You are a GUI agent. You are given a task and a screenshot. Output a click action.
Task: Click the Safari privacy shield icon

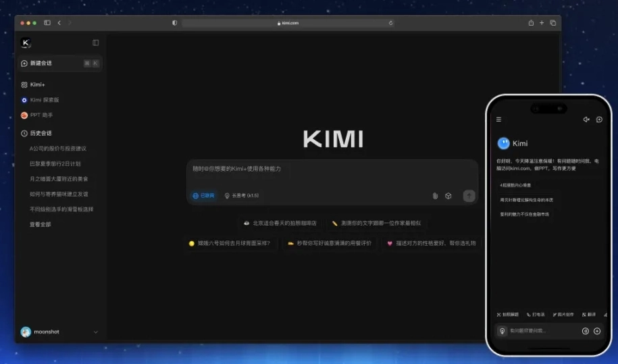(175, 23)
